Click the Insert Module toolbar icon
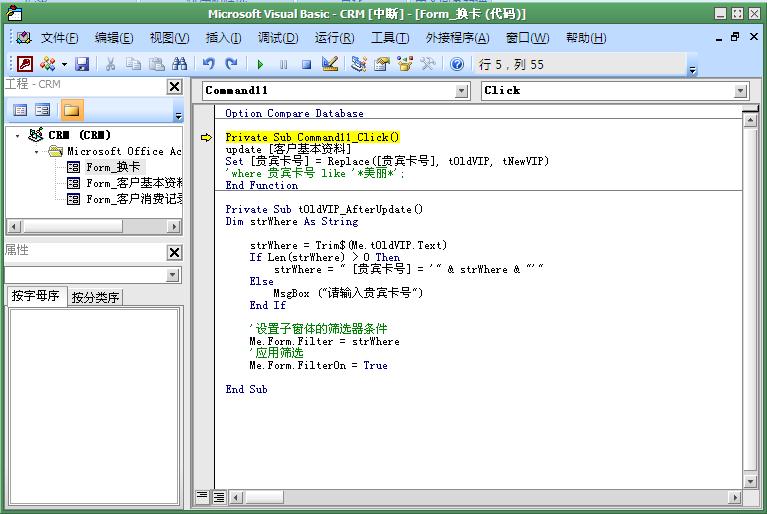767x514 pixels. [47, 64]
